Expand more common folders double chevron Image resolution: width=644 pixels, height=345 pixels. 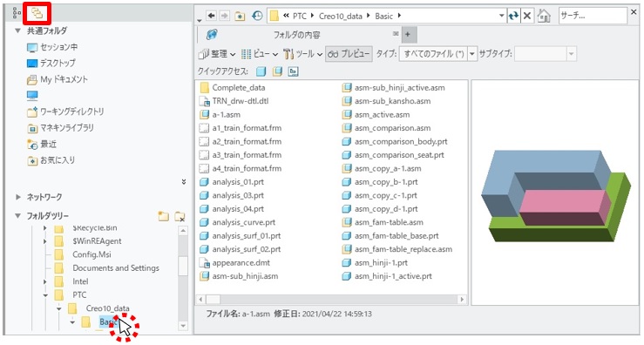[184, 181]
